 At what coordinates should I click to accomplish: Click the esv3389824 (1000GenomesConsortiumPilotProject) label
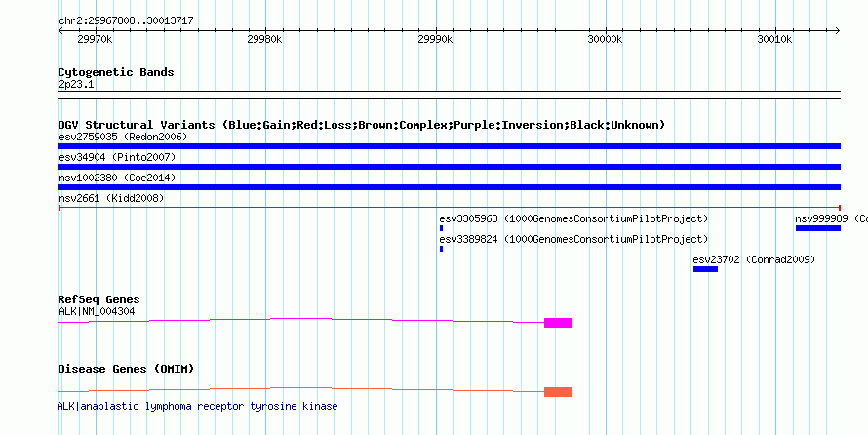[x=573, y=239]
